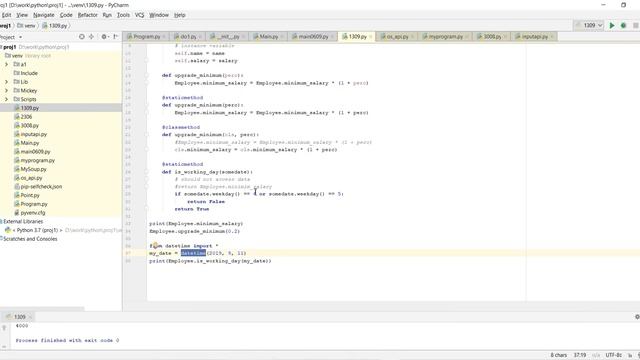
Task: Run the 1309 configuration with green arrow
Action: tap(611, 25)
